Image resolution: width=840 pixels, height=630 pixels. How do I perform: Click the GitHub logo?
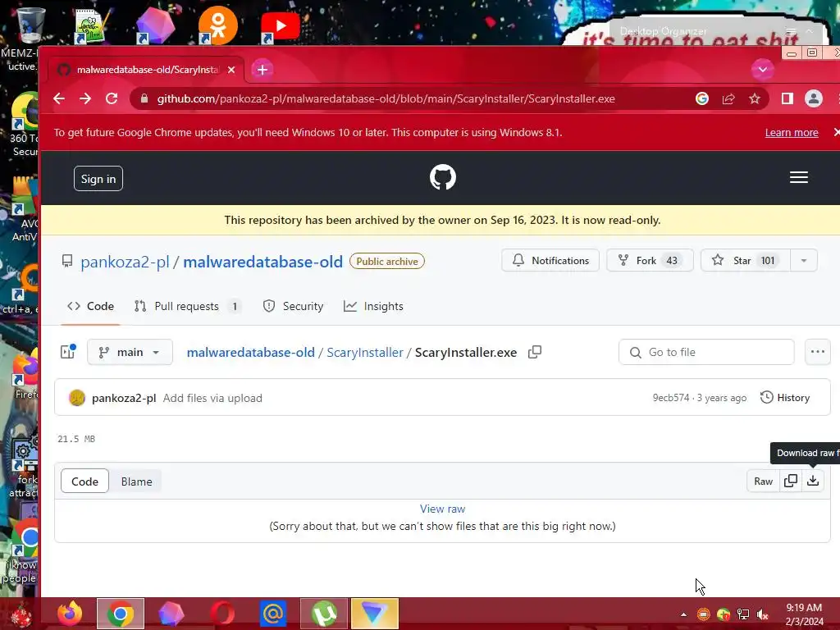[442, 177]
